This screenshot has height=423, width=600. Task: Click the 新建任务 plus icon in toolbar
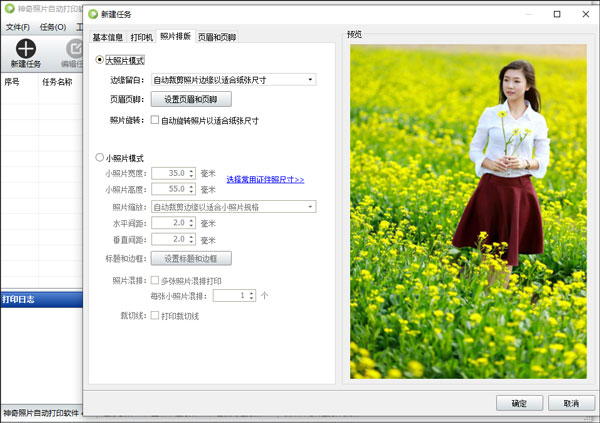[x=26, y=49]
